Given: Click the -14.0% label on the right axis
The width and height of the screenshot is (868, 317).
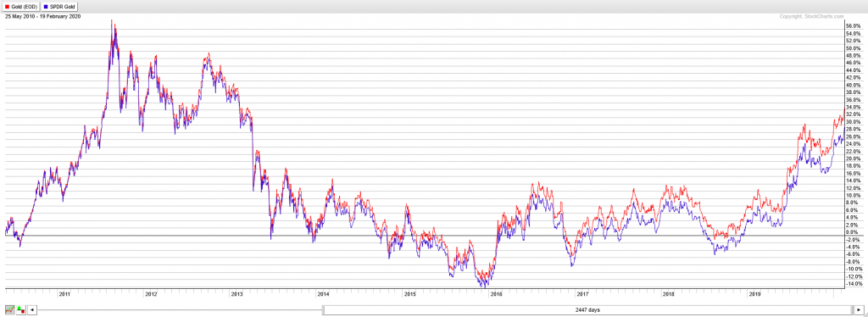Looking at the screenshot, I should click(853, 284).
